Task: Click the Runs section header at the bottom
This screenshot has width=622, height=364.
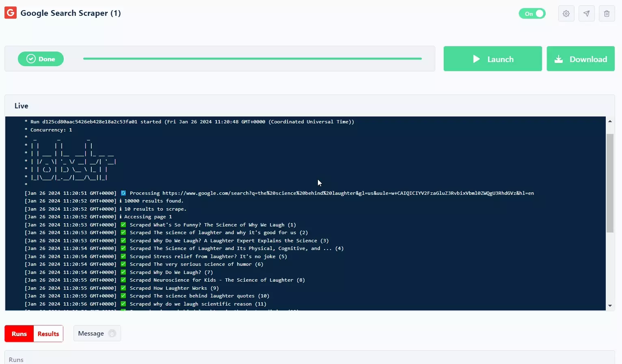Action: 16,359
